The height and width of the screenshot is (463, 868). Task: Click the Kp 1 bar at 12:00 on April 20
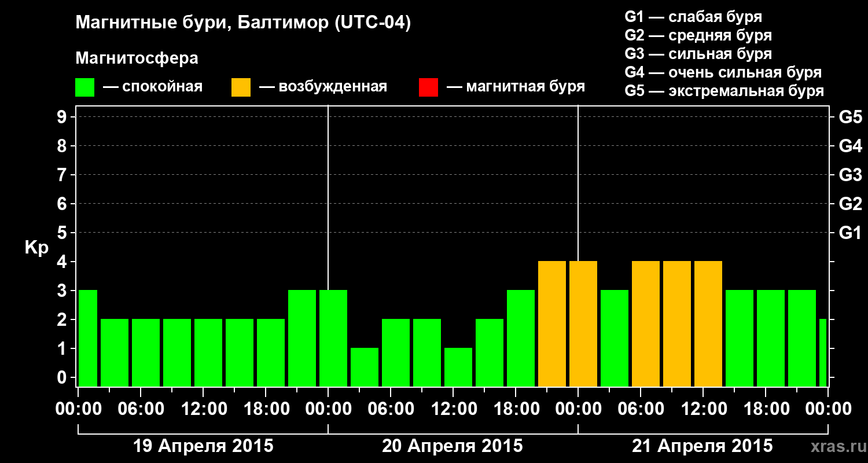[458, 367]
